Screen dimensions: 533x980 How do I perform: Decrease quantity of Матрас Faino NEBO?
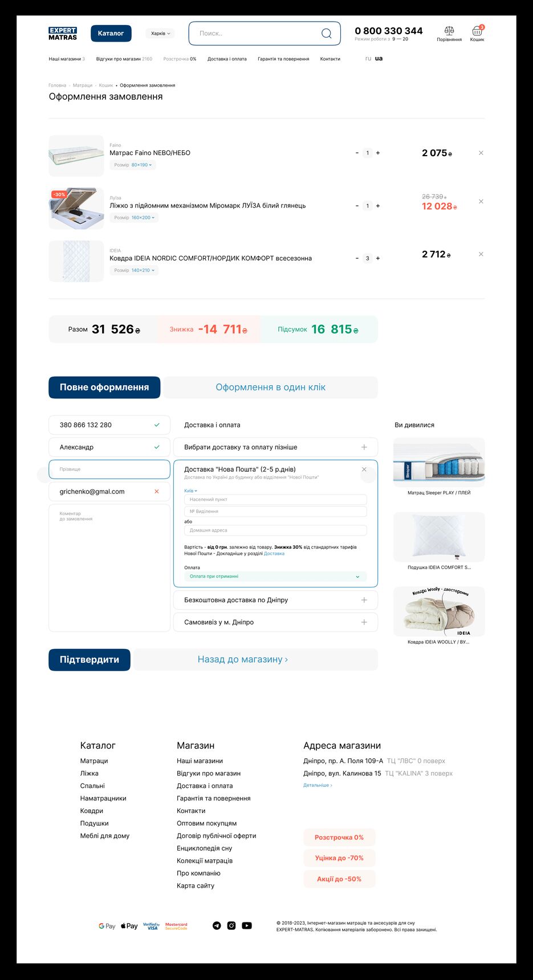(357, 153)
